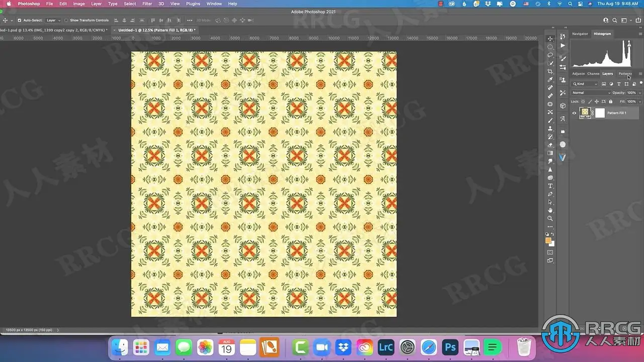Select the Eyedropper tool
644x362 pixels.
pyautogui.click(x=550, y=79)
